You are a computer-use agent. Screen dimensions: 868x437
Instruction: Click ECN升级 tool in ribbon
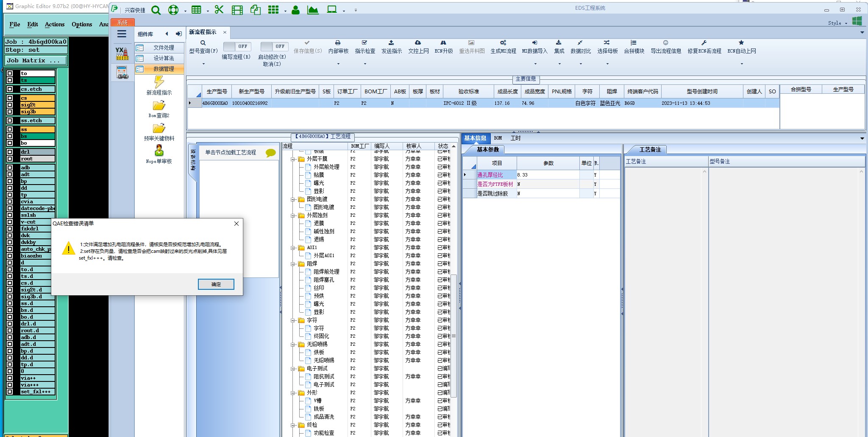[x=444, y=47]
